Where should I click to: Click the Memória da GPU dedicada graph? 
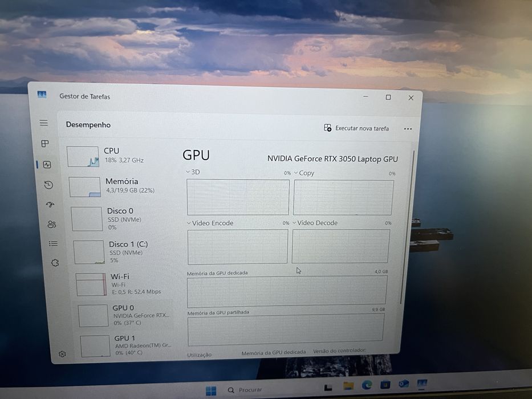click(x=287, y=291)
